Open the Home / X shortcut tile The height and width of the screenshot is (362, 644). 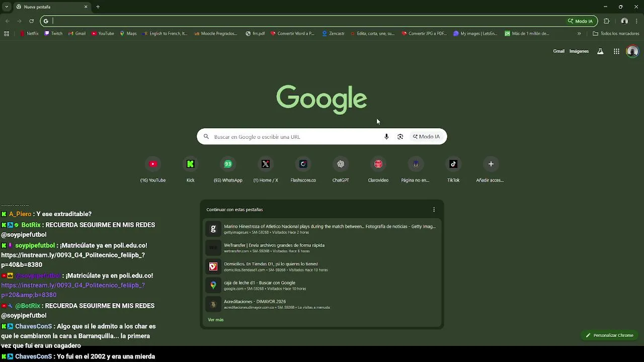point(266,170)
